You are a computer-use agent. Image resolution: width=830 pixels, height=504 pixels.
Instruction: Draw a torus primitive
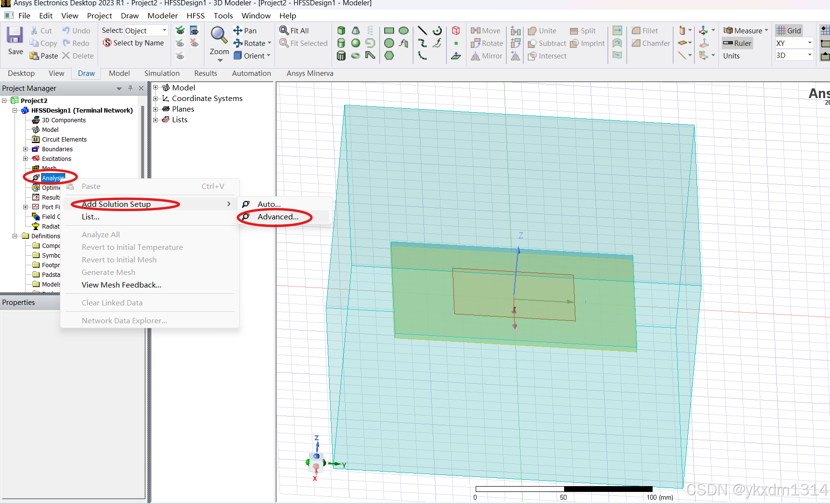click(x=356, y=56)
